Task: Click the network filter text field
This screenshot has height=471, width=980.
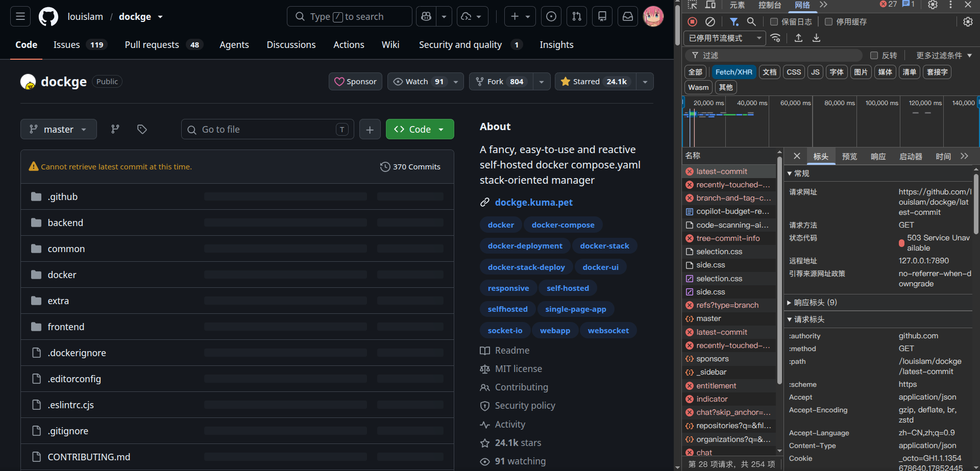Action: click(x=774, y=55)
